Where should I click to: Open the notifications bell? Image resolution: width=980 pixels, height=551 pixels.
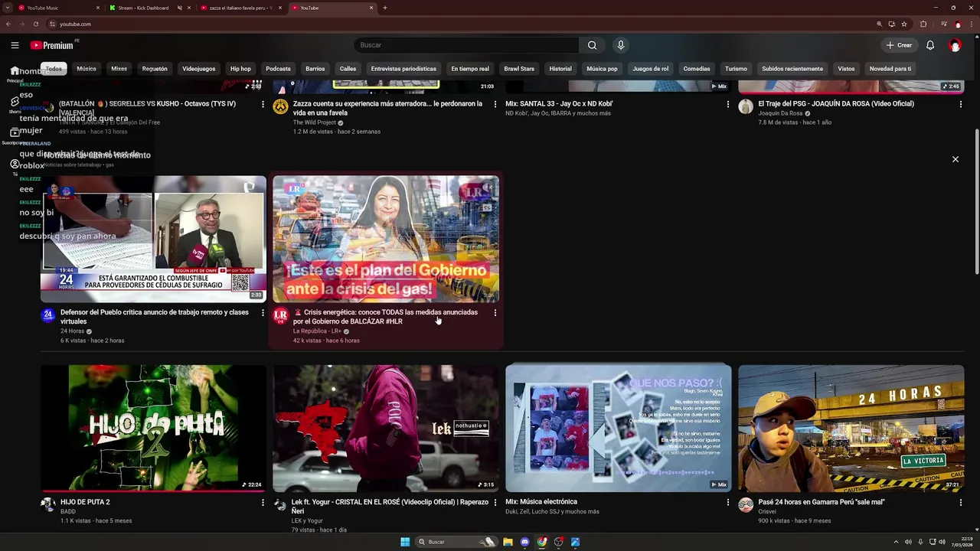930,45
